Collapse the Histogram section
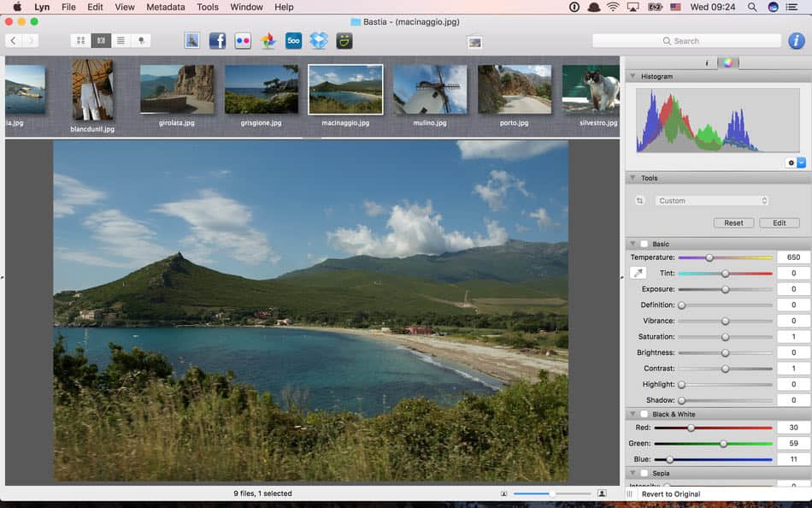Viewport: 812px width, 508px height. click(x=633, y=76)
